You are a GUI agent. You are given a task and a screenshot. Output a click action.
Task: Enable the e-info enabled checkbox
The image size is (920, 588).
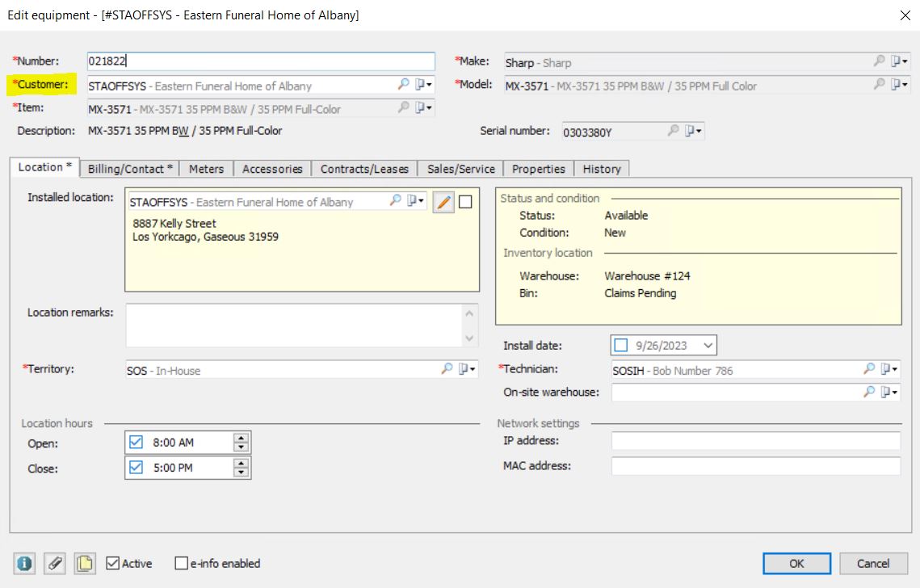181,563
